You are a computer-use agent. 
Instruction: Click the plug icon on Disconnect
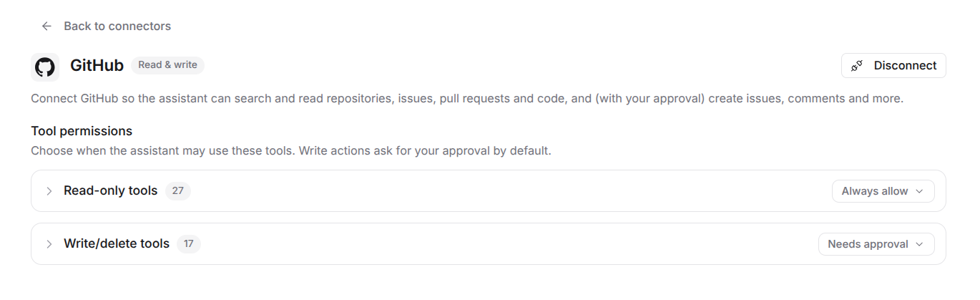point(857,66)
